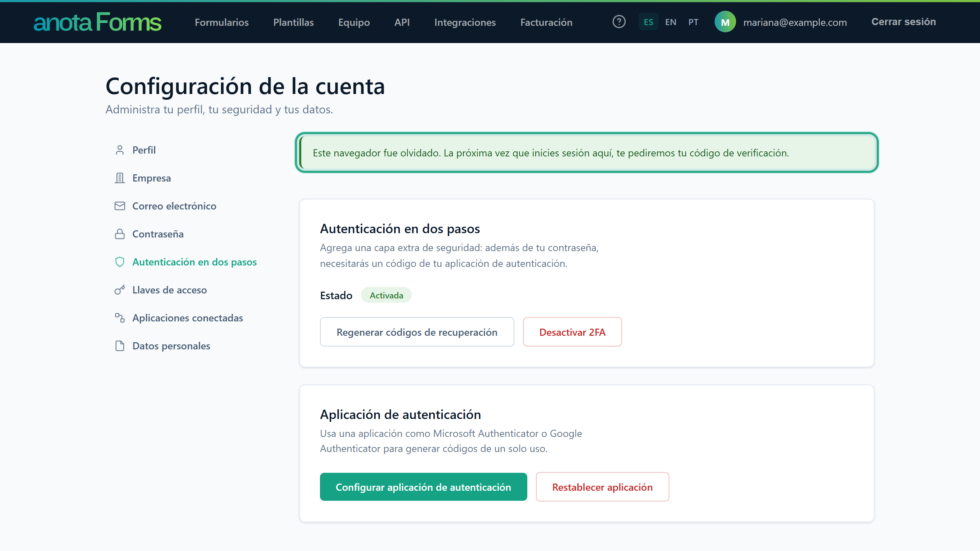Click Configurar aplicación de autenticación
Viewport: 980px width, 551px height.
(423, 487)
